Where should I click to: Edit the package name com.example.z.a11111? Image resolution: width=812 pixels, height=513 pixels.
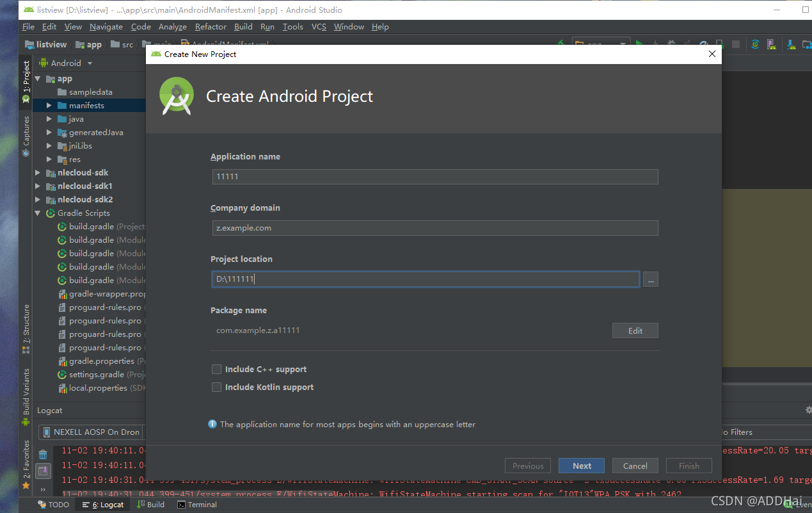[x=635, y=330]
